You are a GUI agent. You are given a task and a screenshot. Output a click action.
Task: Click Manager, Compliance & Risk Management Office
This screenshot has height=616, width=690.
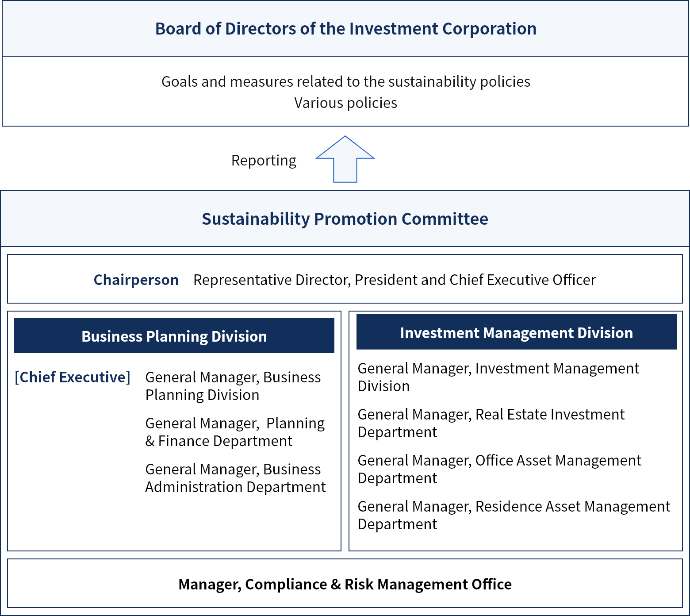click(345, 584)
